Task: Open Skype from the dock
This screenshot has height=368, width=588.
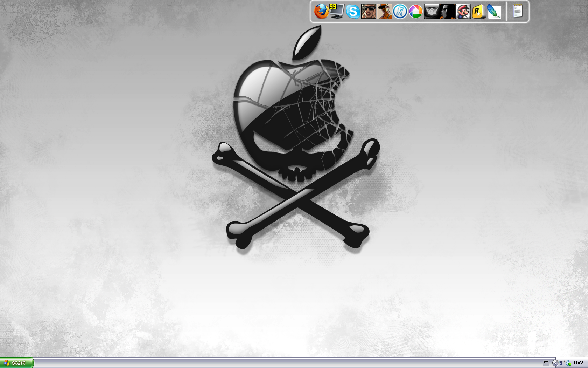Action: [353, 12]
